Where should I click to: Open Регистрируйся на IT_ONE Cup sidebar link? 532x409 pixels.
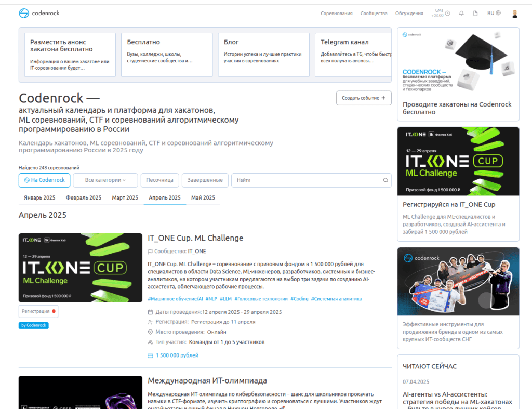coord(449,205)
